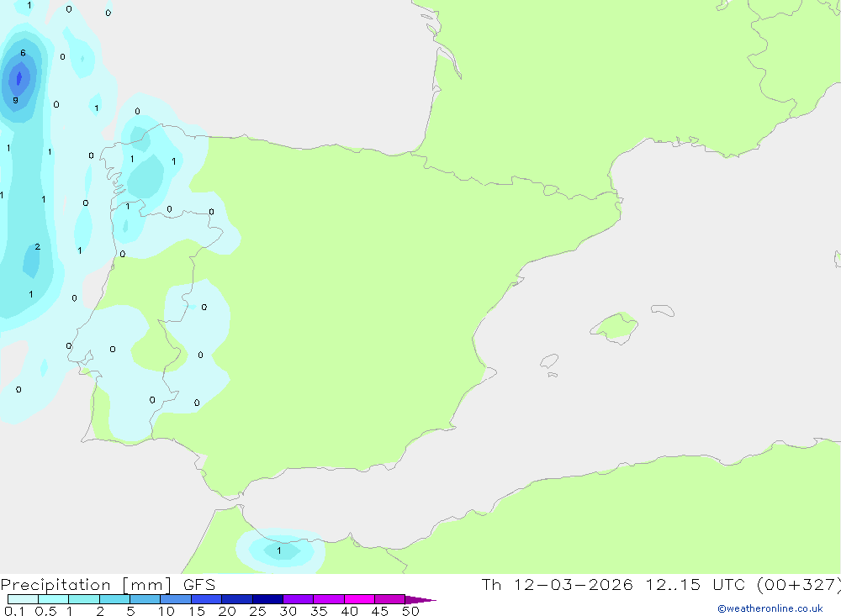
Task: Open the weatheronline.co.uk copyright link
Action: [x=770, y=608]
